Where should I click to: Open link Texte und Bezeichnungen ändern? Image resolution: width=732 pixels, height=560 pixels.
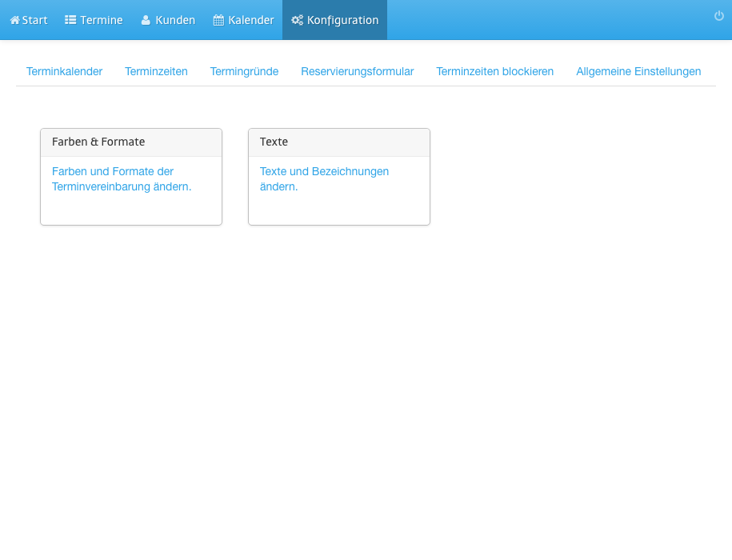pos(324,178)
